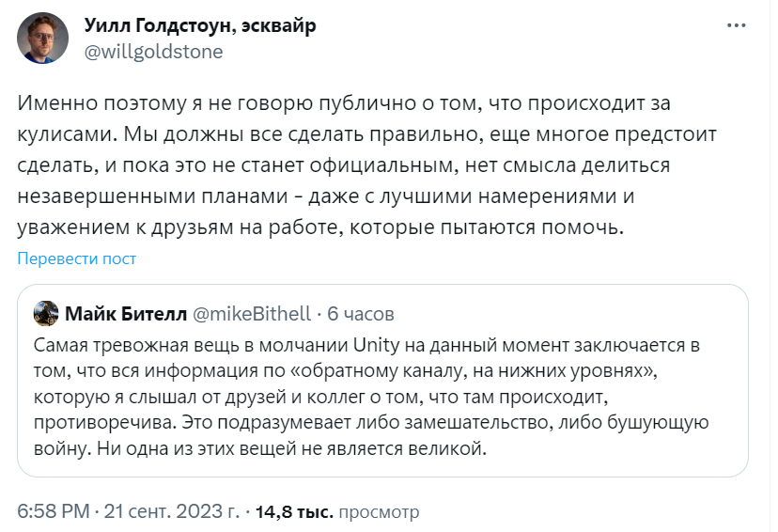The image size is (778, 532).
Task: Open the three-dot more options menu
Action: tap(736, 25)
